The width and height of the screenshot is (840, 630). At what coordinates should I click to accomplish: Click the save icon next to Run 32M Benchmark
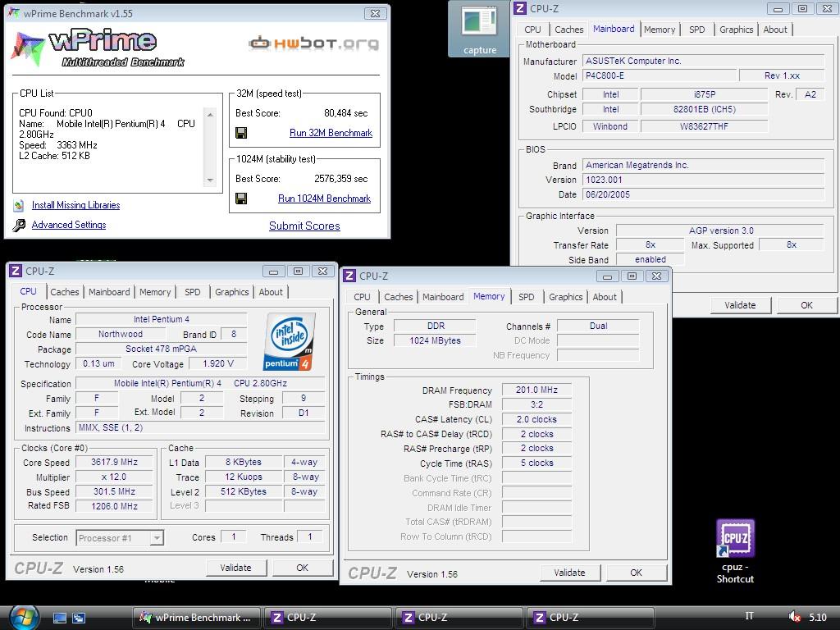tap(241, 133)
